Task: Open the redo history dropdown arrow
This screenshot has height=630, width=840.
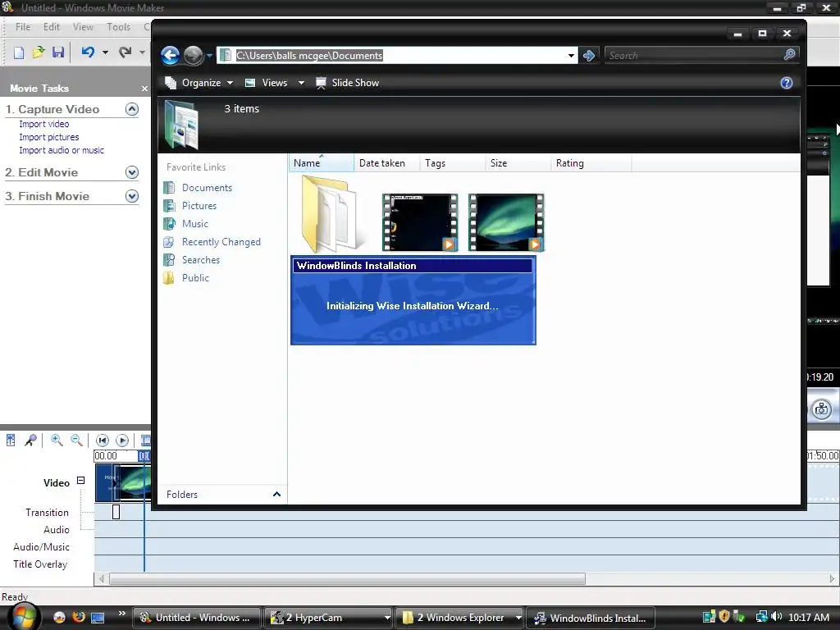Action: 142,52
